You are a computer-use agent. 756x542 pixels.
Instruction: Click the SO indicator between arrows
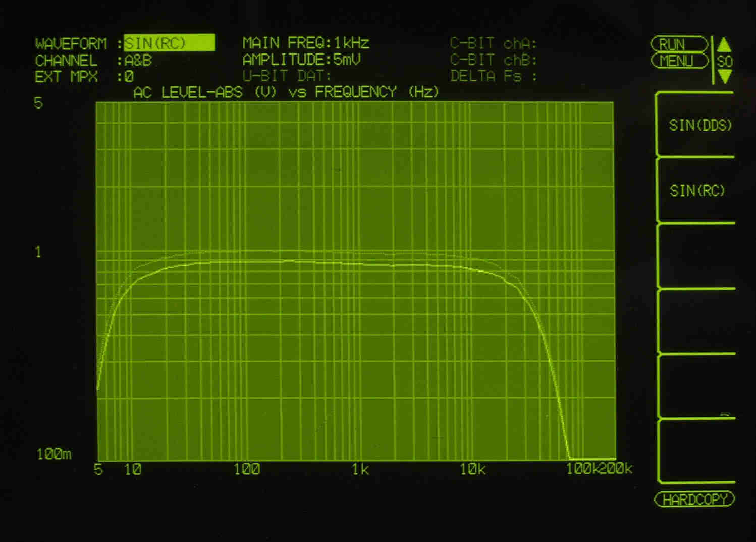coord(724,62)
